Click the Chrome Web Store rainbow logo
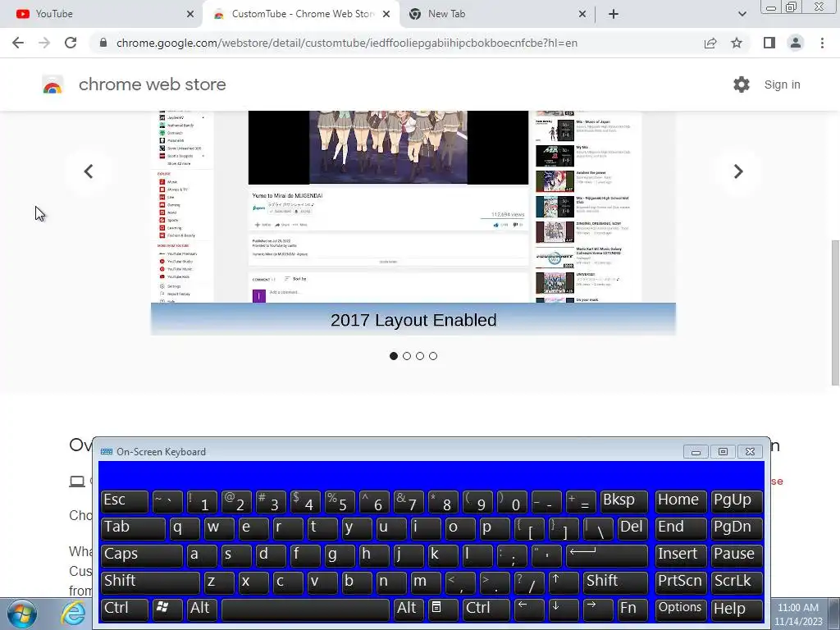 pos(52,84)
